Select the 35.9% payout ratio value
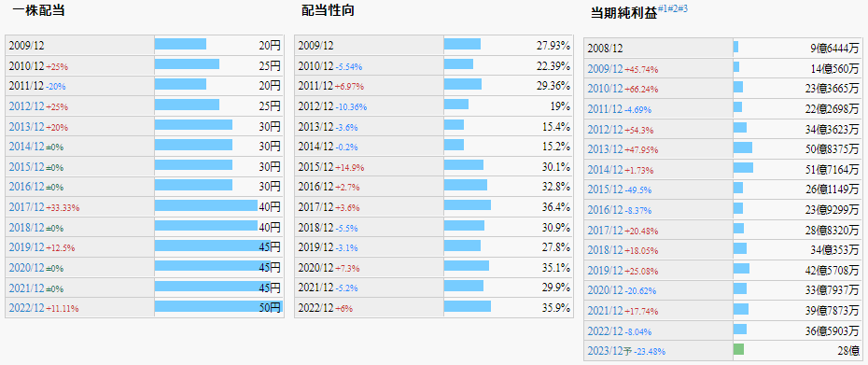The width and height of the screenshot is (868, 365). click(x=556, y=308)
